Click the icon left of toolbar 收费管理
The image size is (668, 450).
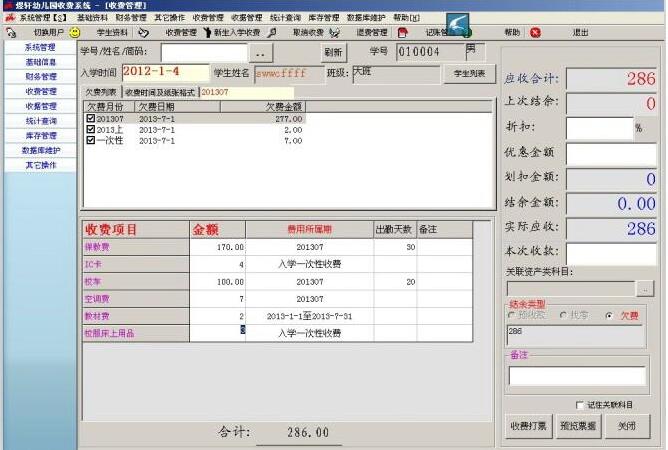click(x=144, y=32)
